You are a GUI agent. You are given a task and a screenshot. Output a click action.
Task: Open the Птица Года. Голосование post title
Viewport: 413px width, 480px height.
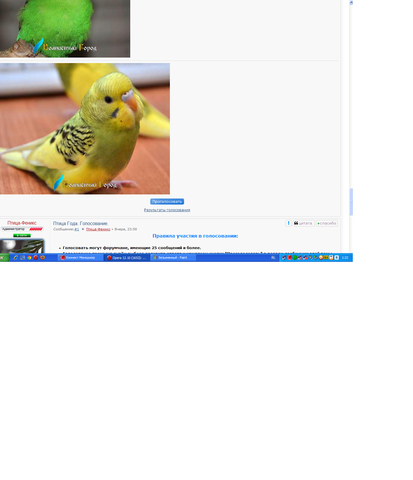click(80, 223)
